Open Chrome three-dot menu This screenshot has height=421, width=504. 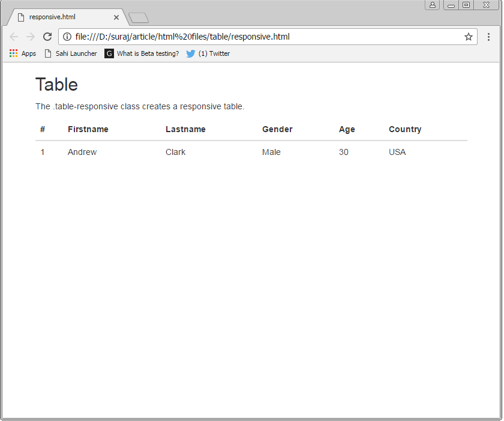tap(488, 37)
